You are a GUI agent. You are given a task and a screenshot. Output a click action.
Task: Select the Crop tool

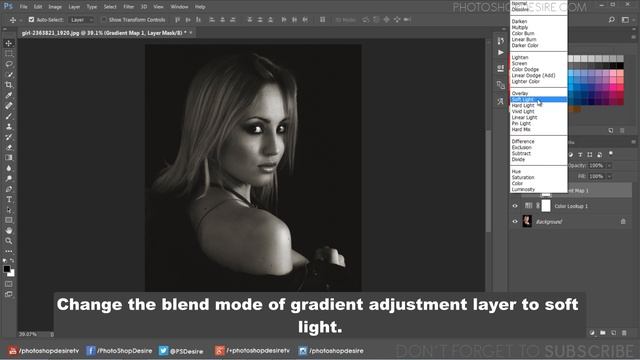point(9,85)
